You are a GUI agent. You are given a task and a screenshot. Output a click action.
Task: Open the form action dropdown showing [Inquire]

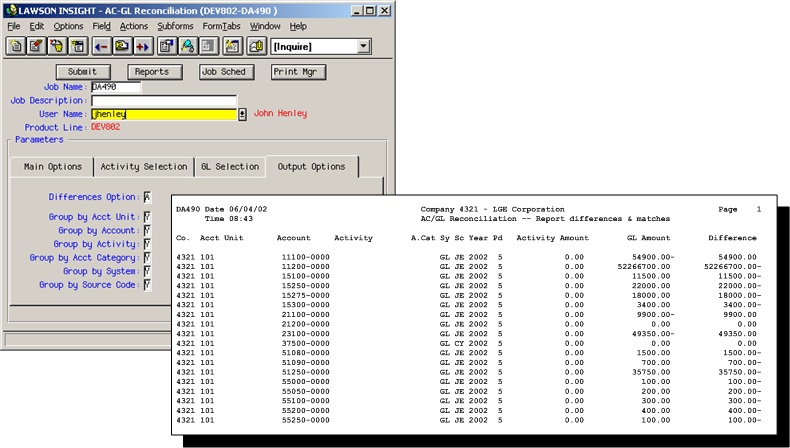tap(364, 46)
